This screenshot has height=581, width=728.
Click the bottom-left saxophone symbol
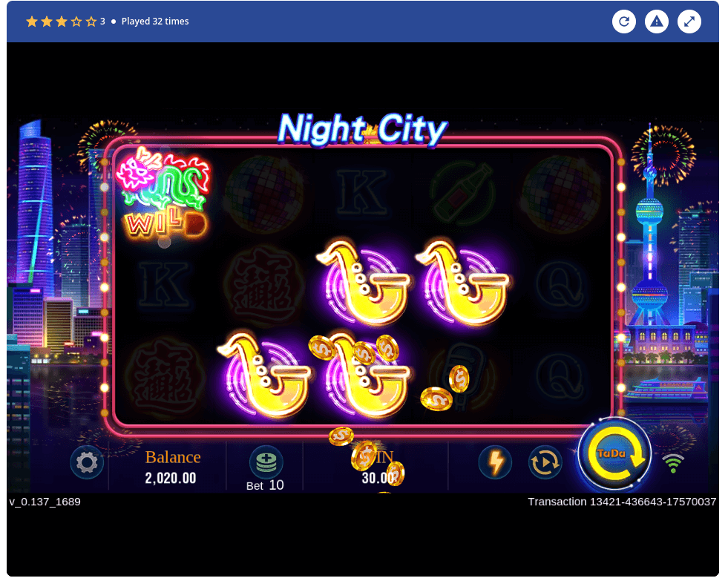tap(263, 375)
